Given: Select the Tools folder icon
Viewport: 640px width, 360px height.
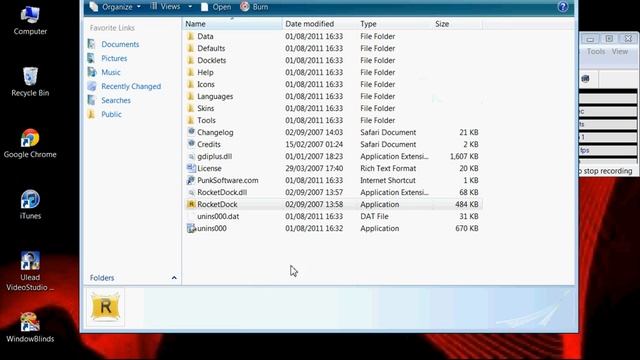Looking at the screenshot, I should [x=191, y=120].
